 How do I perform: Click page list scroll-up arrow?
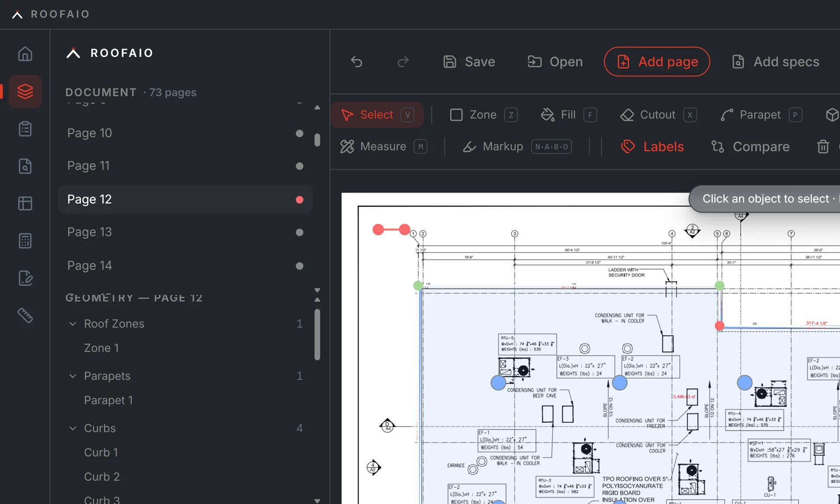coord(317,108)
